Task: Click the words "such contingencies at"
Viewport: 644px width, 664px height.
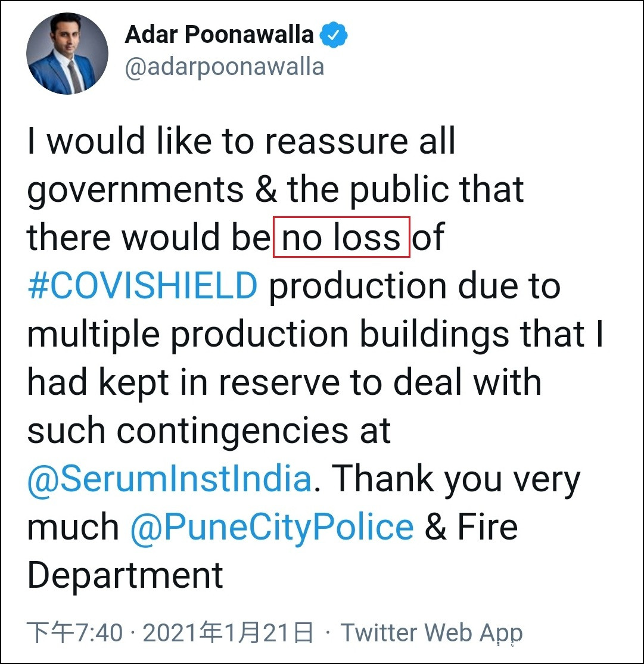Action: point(209,431)
